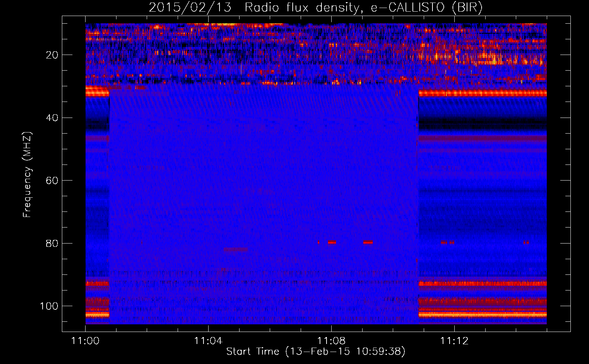
Task: Click the 11:04 time tick label
Action: (x=208, y=341)
